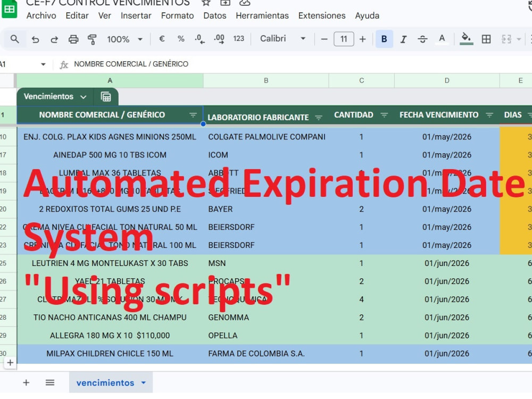Open the zoom 100% dropdown

[124, 39]
